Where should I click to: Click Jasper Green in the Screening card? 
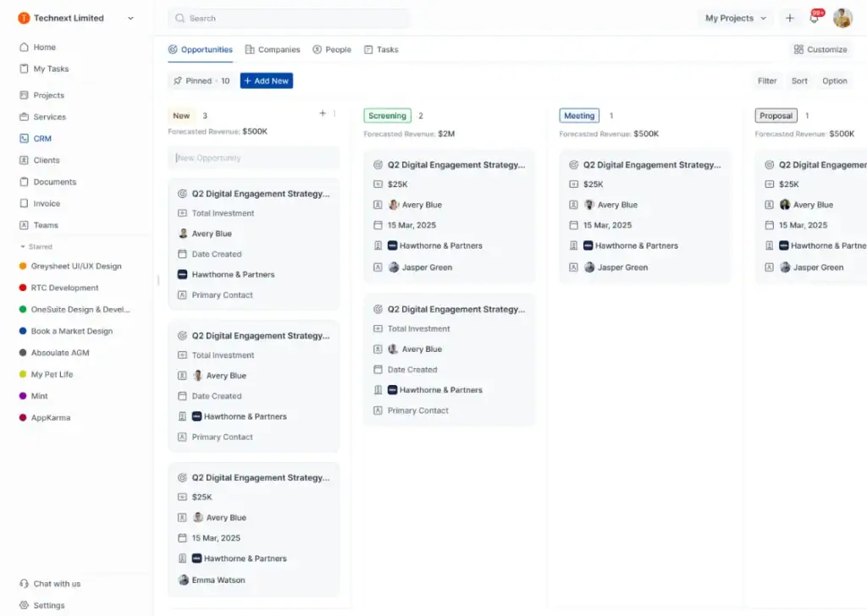click(427, 267)
